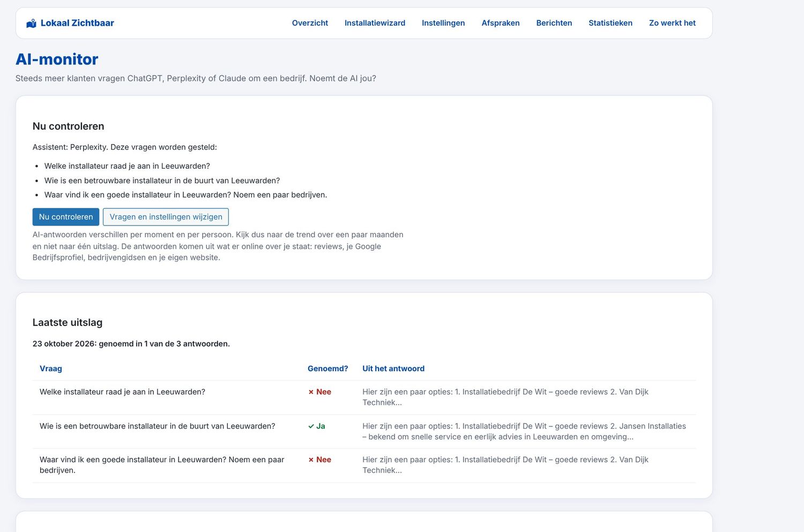Viewport: 804px width, 532px height.
Task: Click the 'Assistent: Perplexity' line
Action: tap(125, 147)
